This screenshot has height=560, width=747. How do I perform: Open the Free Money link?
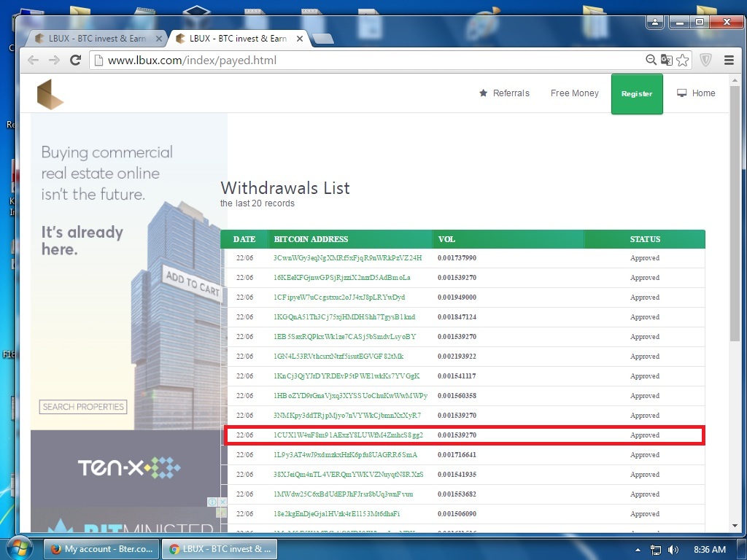575,93
